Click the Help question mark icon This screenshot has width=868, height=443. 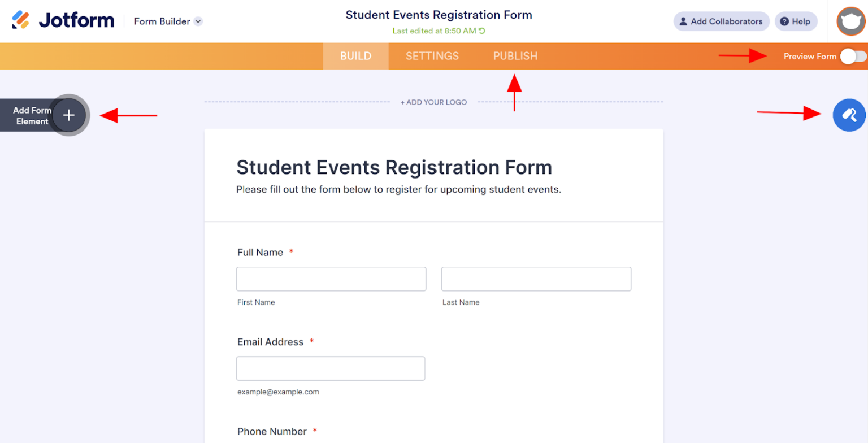pyautogui.click(x=784, y=21)
